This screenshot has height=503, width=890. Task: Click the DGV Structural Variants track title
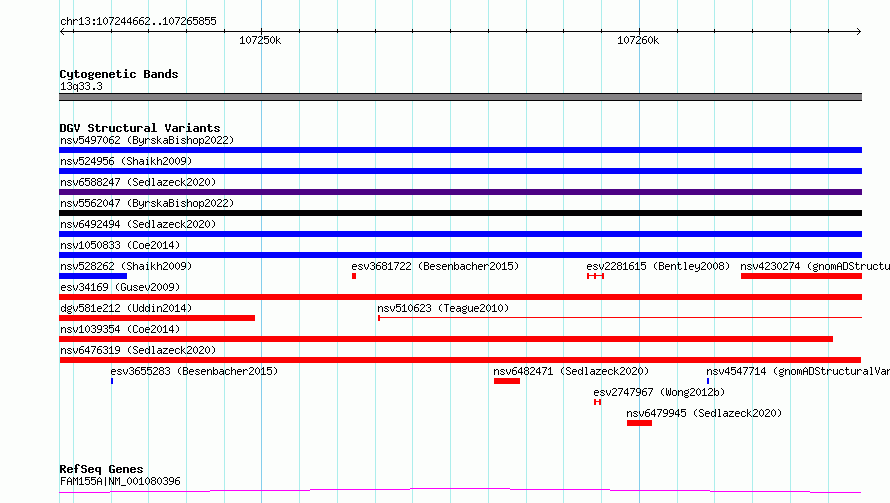[140, 128]
